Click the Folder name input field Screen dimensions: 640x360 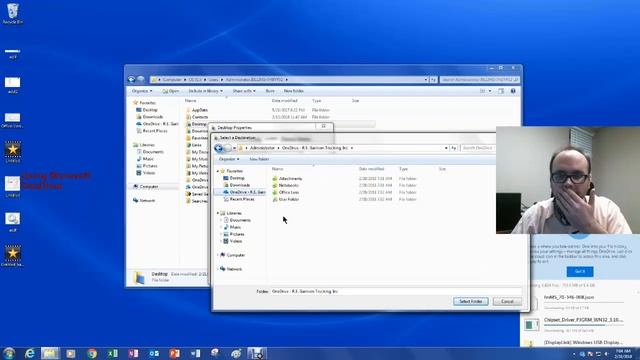click(396, 291)
